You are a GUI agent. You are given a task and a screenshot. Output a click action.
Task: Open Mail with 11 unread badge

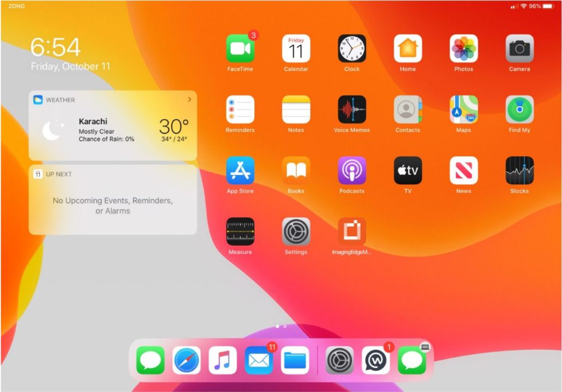click(x=259, y=360)
